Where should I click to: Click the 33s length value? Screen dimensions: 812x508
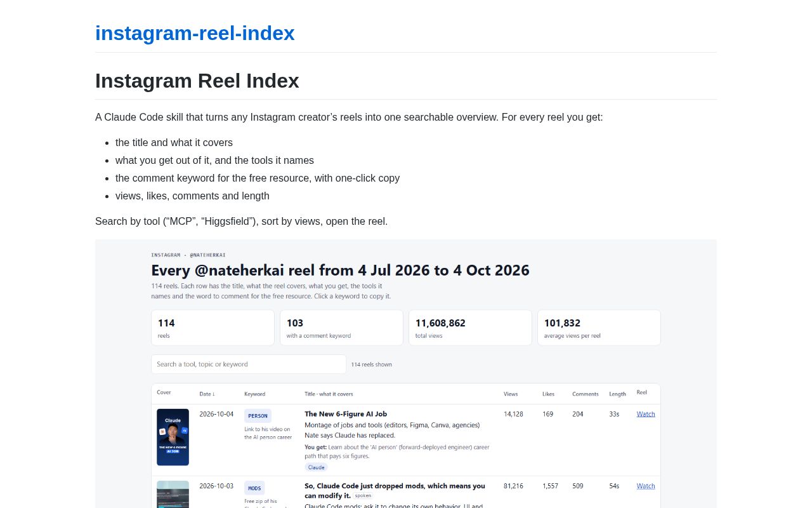pos(614,414)
